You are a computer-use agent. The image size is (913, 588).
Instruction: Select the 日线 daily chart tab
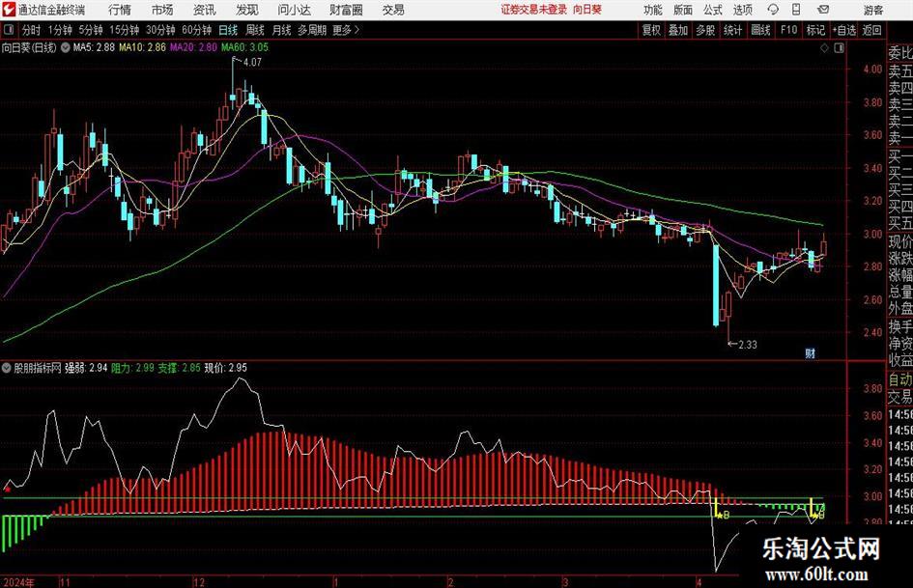click(228, 30)
